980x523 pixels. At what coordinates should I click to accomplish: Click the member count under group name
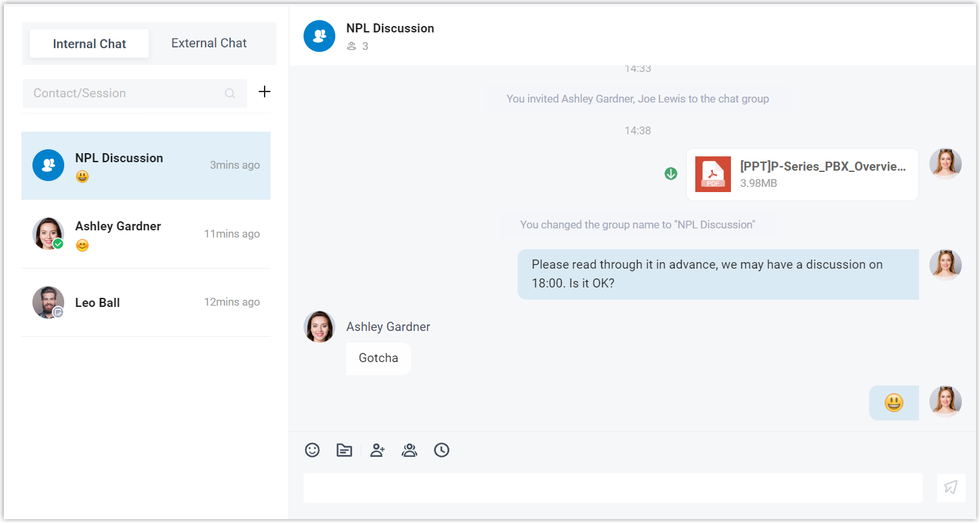point(358,46)
